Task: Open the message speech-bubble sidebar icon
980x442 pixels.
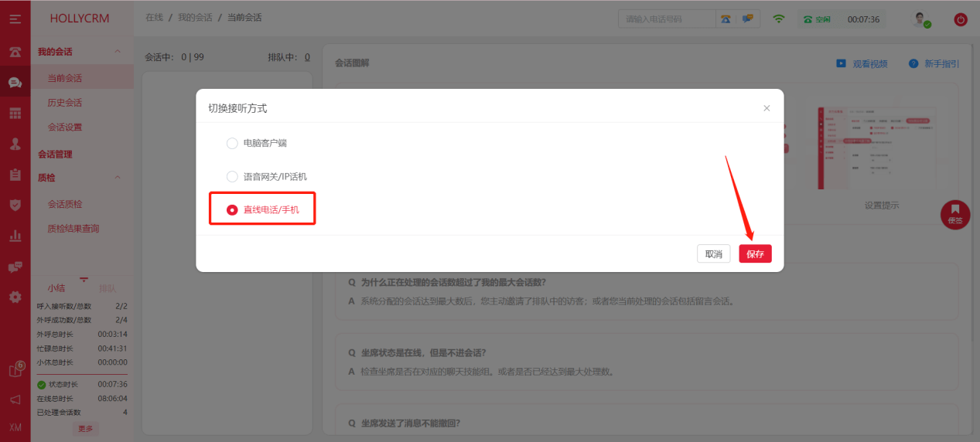Action: point(15,267)
